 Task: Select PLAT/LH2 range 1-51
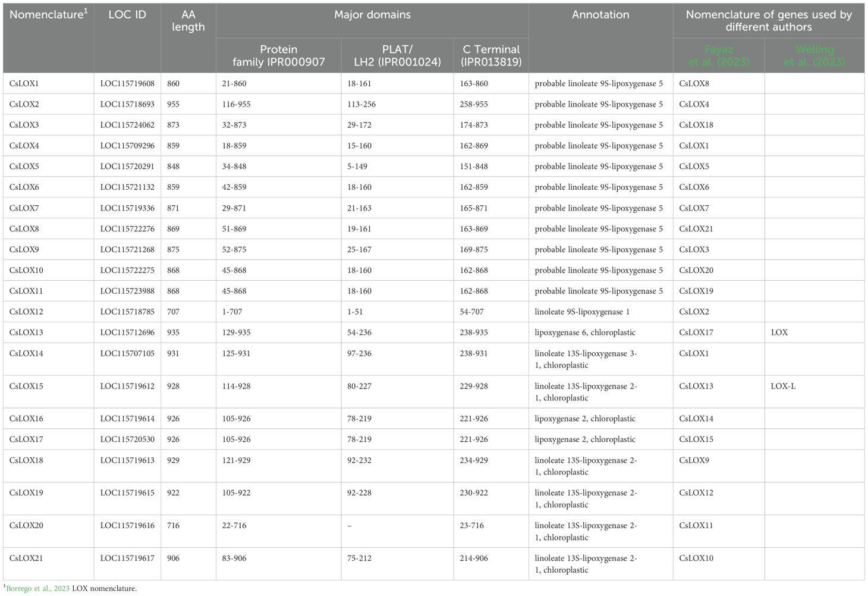(356, 313)
